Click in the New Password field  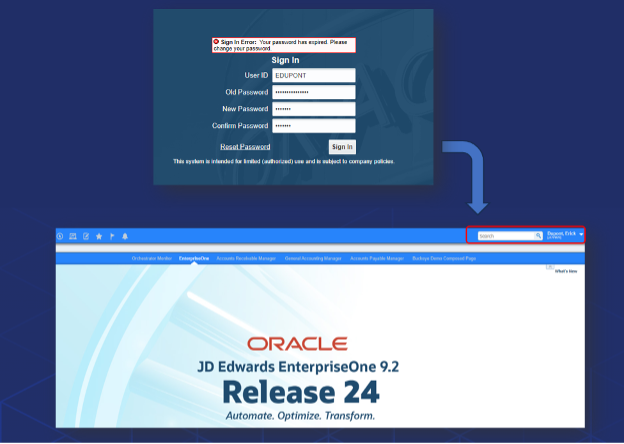click(314, 109)
